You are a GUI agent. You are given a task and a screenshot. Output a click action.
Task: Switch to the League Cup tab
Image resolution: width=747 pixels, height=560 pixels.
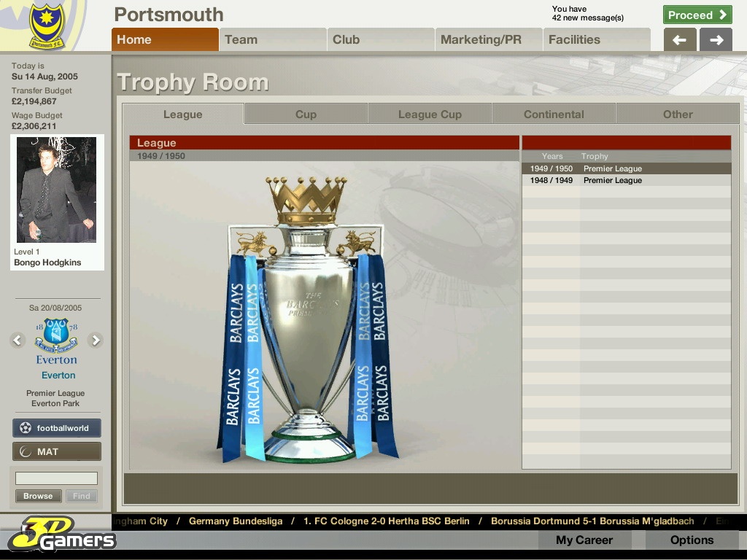pos(430,114)
